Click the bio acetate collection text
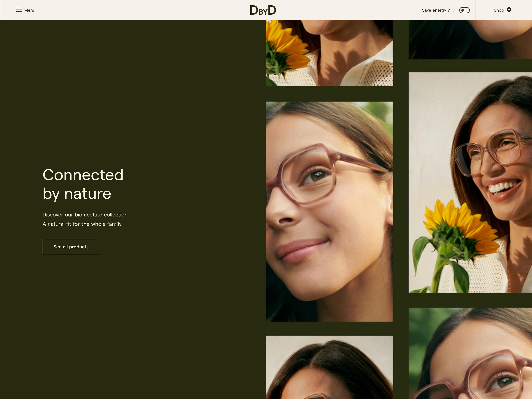532x399 pixels. pyautogui.click(x=86, y=214)
